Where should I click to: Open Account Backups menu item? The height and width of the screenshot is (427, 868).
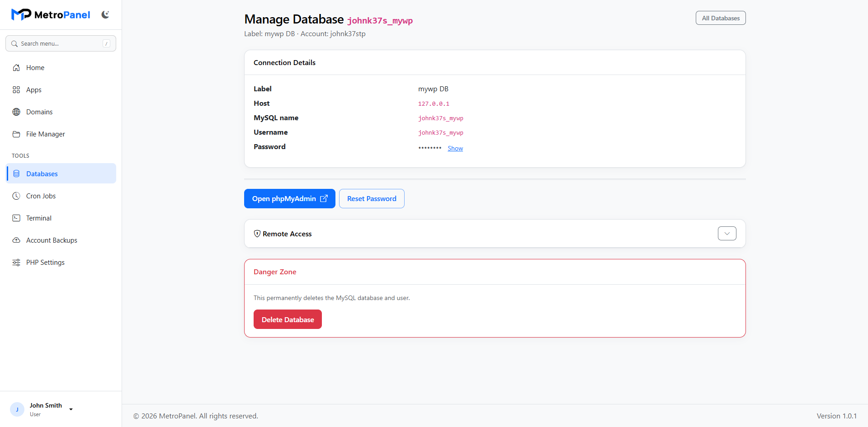pos(61,240)
